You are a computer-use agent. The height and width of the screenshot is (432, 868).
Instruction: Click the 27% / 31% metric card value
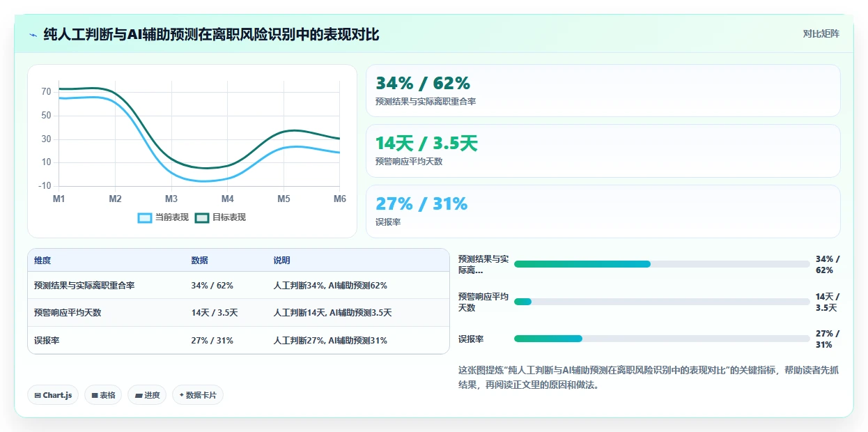[421, 204]
